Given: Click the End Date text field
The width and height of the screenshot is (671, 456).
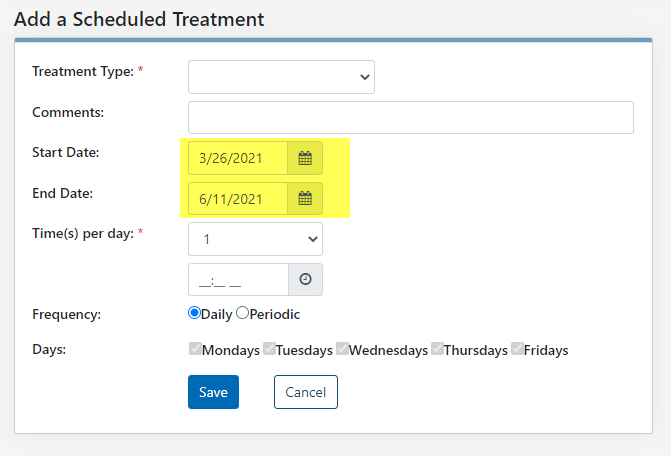Looking at the screenshot, I should [238, 198].
